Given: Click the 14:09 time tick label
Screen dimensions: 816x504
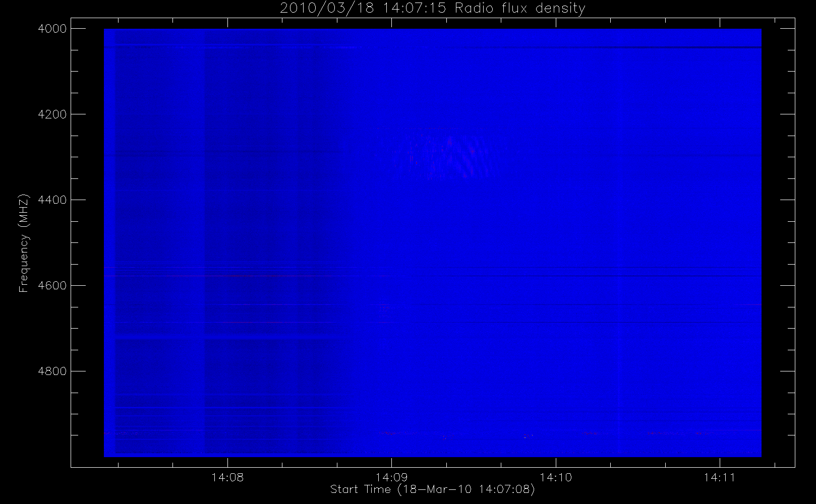Looking at the screenshot, I should [391, 477].
